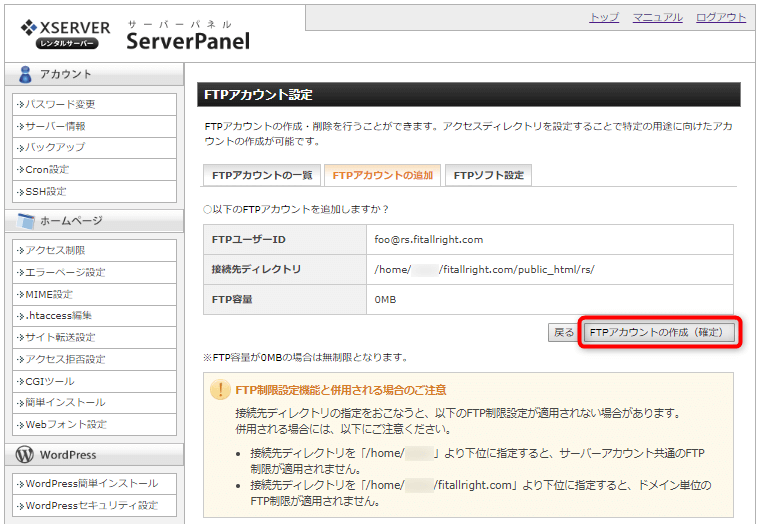This screenshot has width=760, height=524.
Task: Open SSH設定 in the sidebar
Action: pyautogui.click(x=46, y=191)
